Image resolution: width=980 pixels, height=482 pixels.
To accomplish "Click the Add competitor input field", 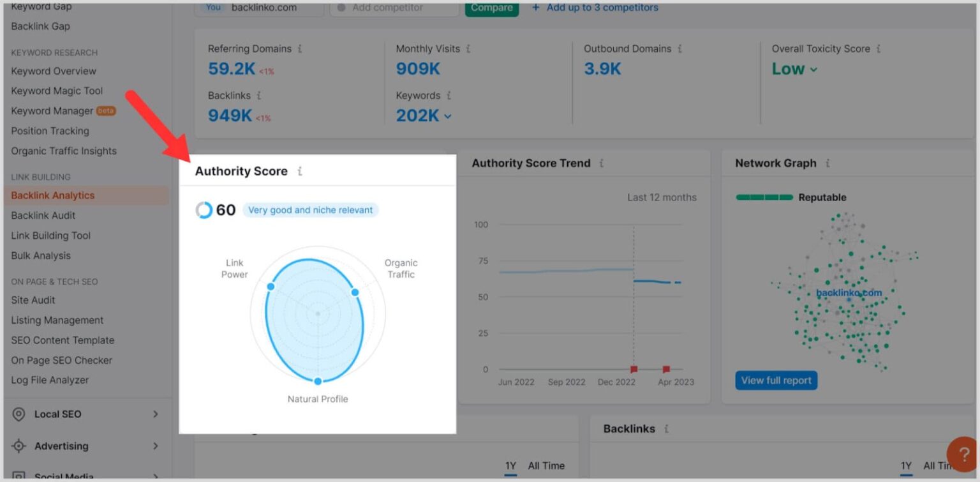I will coord(392,8).
